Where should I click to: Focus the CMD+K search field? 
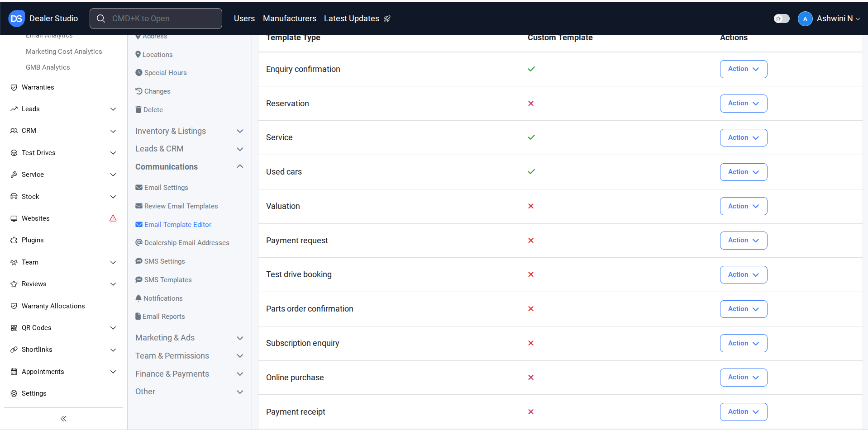(x=156, y=19)
